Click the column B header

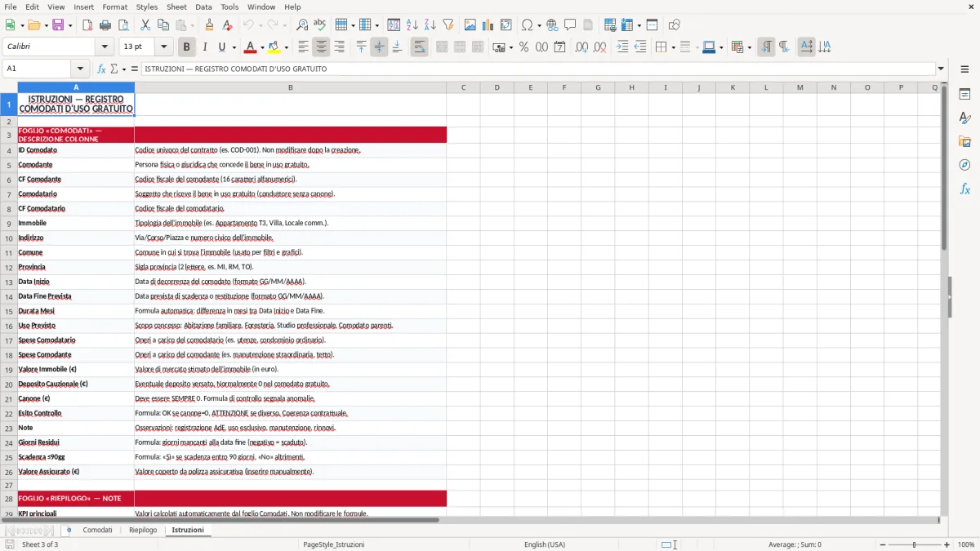pyautogui.click(x=290, y=87)
